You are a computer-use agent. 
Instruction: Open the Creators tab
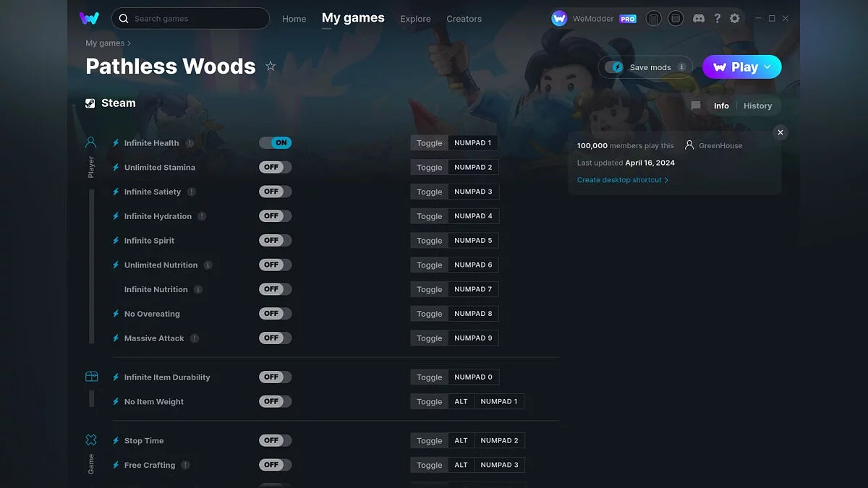tap(464, 19)
